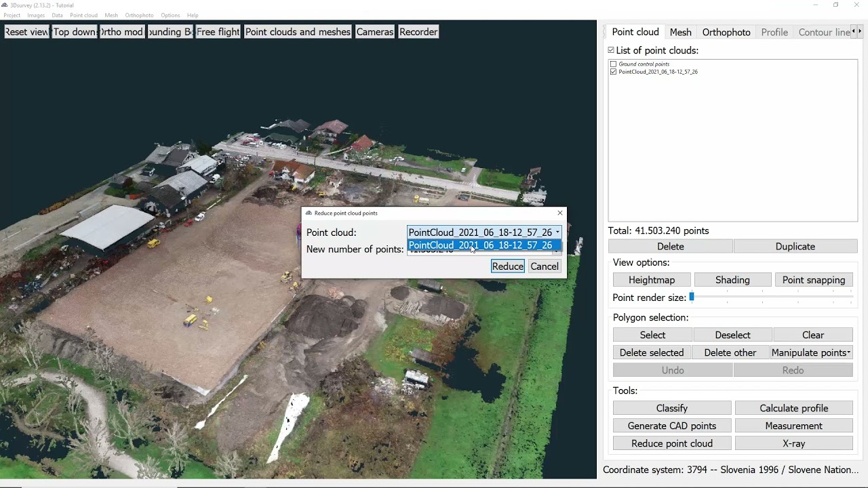Enable Ground control points checkbox
This screenshot has height=488, width=868.
coord(614,64)
